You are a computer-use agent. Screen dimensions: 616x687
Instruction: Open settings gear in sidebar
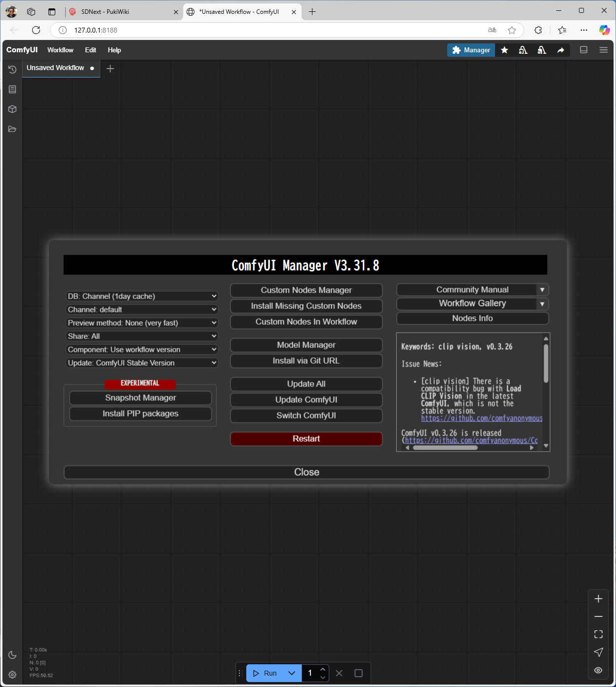(12, 675)
